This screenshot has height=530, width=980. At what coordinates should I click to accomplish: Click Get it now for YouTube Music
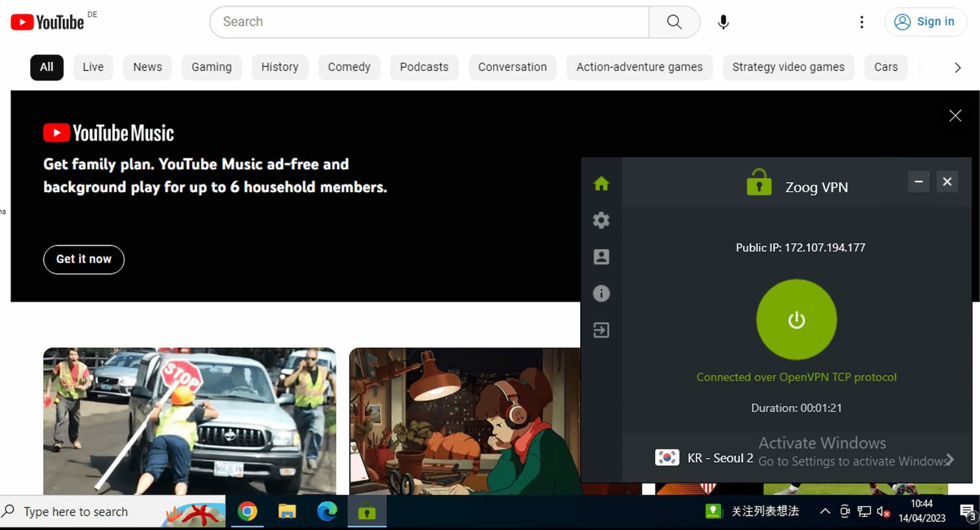click(x=83, y=259)
